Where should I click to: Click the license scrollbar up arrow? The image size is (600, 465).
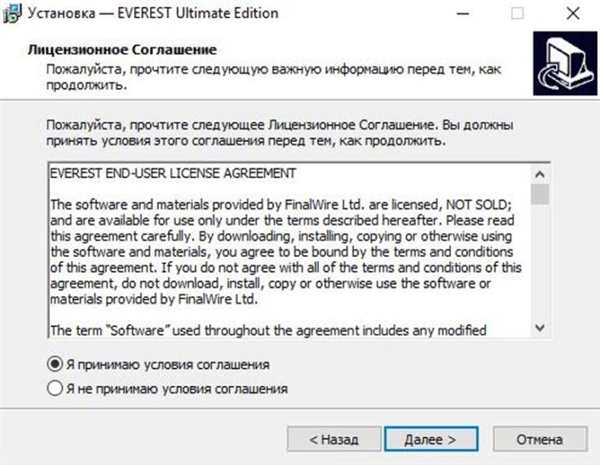pos(540,175)
